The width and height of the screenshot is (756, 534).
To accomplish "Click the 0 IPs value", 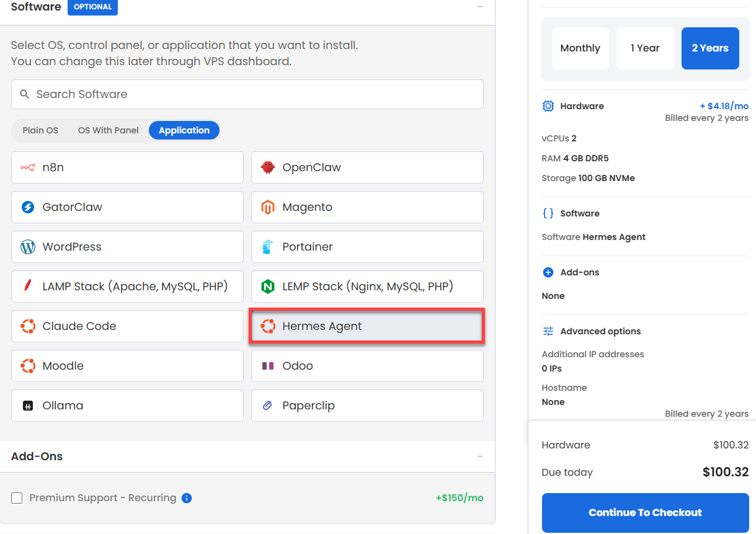I will [552, 368].
